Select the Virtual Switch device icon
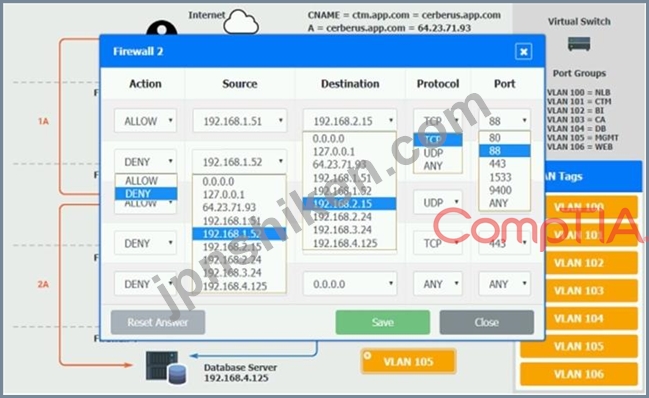 pos(579,44)
